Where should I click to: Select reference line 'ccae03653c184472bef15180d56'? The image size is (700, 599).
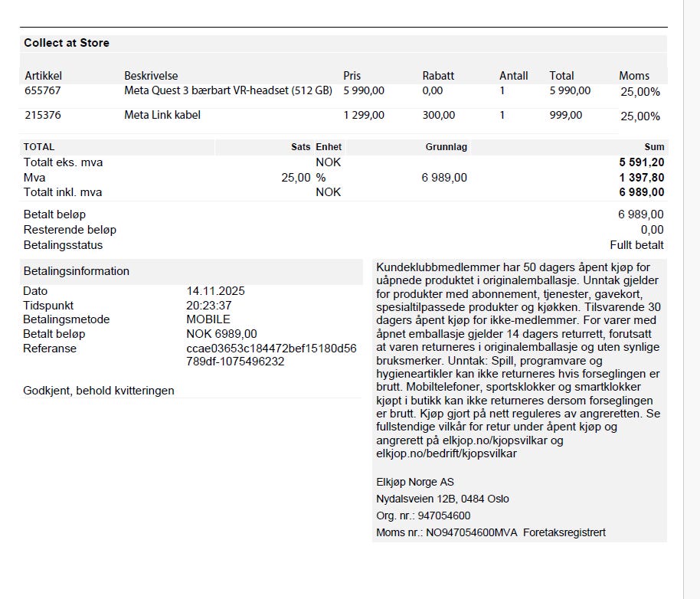271,349
